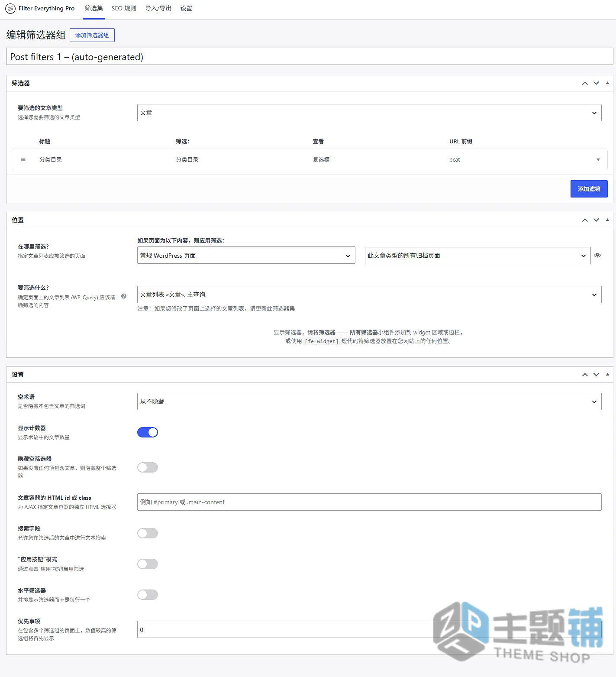Image resolution: width=616 pixels, height=677 pixels.
Task: Click the 位置 panel header title
Action: tap(18, 220)
